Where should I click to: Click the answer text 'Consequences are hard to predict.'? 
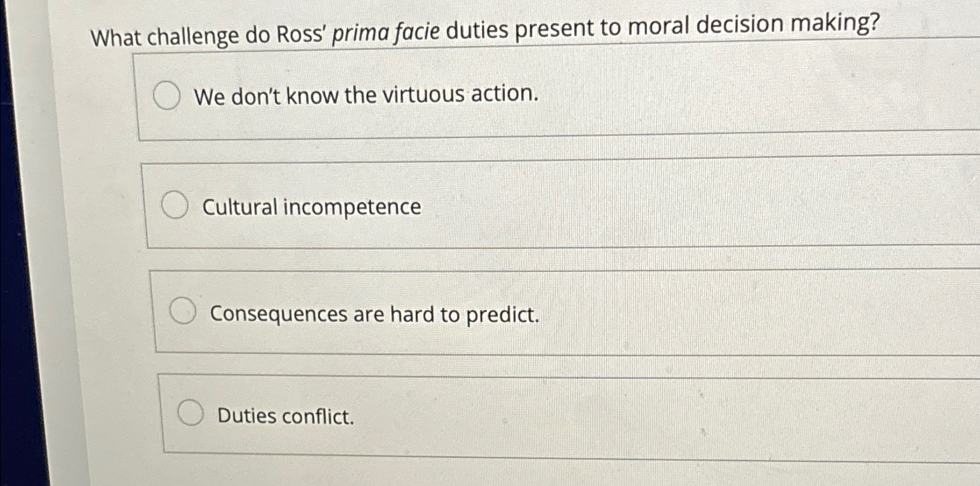(375, 314)
